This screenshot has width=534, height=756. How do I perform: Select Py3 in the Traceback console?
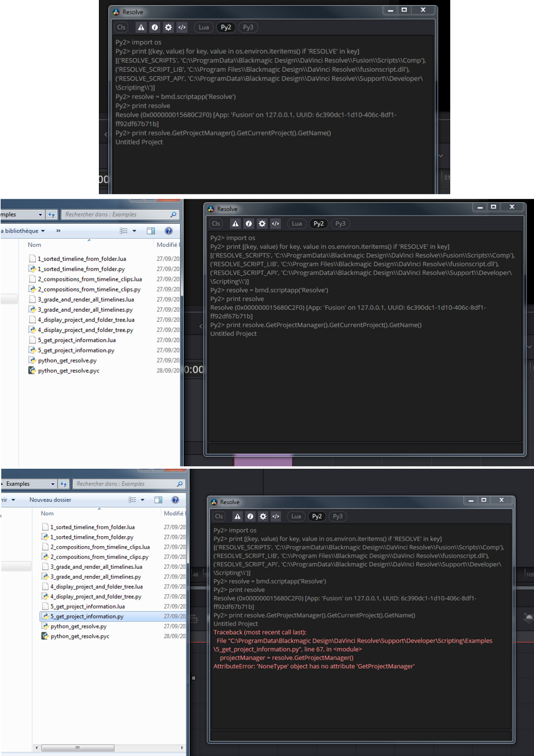click(x=338, y=516)
